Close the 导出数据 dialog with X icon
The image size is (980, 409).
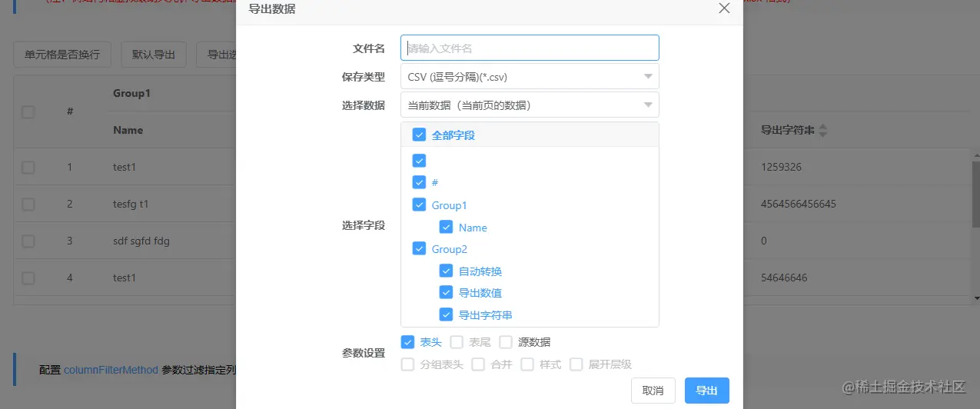723,8
